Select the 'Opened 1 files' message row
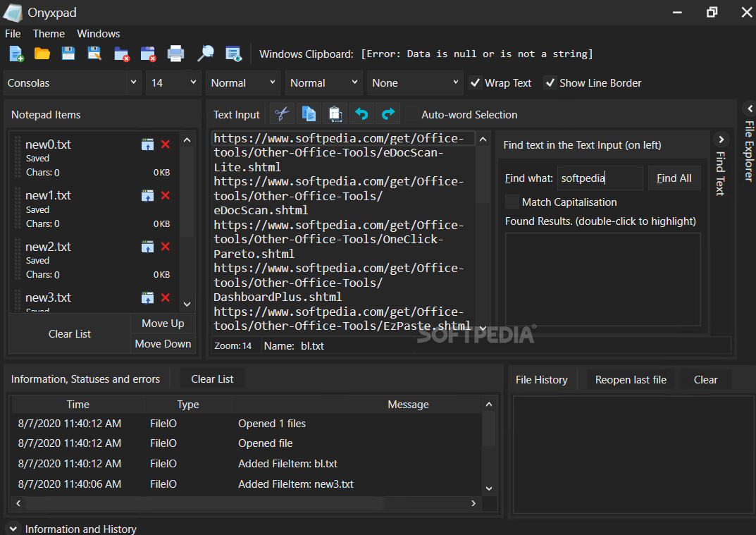Image resolution: width=756 pixels, height=535 pixels. [x=247, y=424]
